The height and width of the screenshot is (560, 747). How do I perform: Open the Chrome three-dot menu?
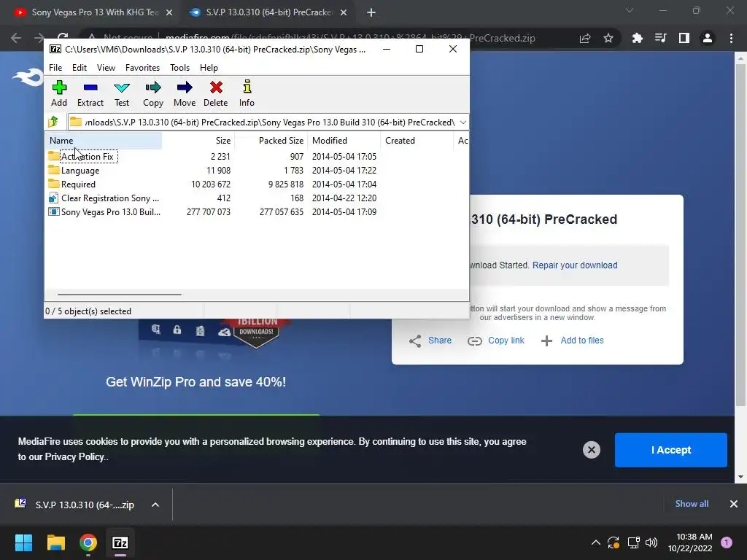[731, 38]
